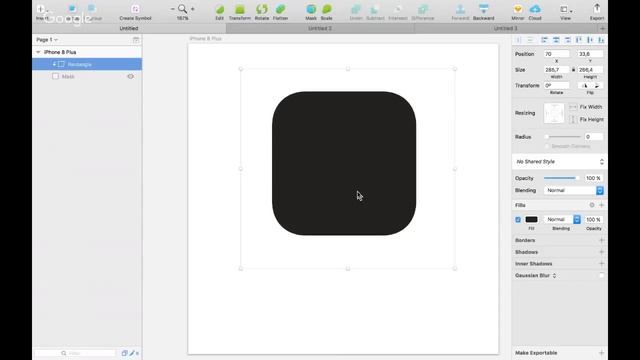Add a new fill
This screenshot has width=640, height=360.
[x=601, y=205]
